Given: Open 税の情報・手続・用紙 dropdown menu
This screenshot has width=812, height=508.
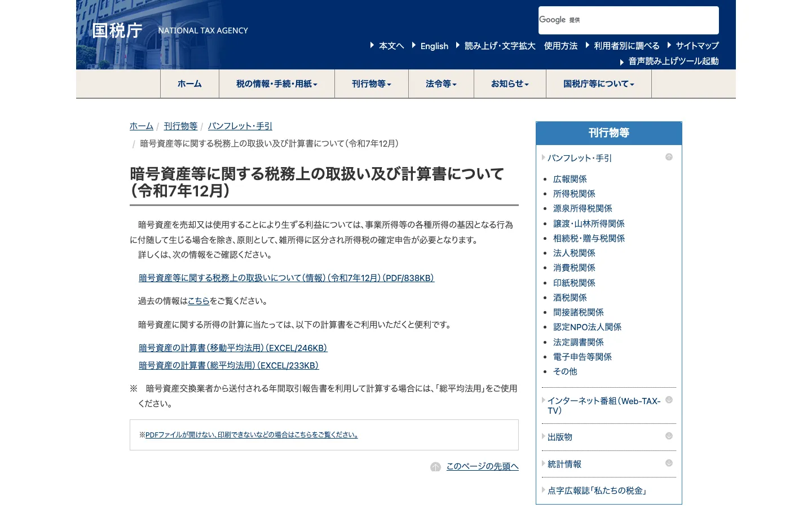Looking at the screenshot, I should 277,84.
